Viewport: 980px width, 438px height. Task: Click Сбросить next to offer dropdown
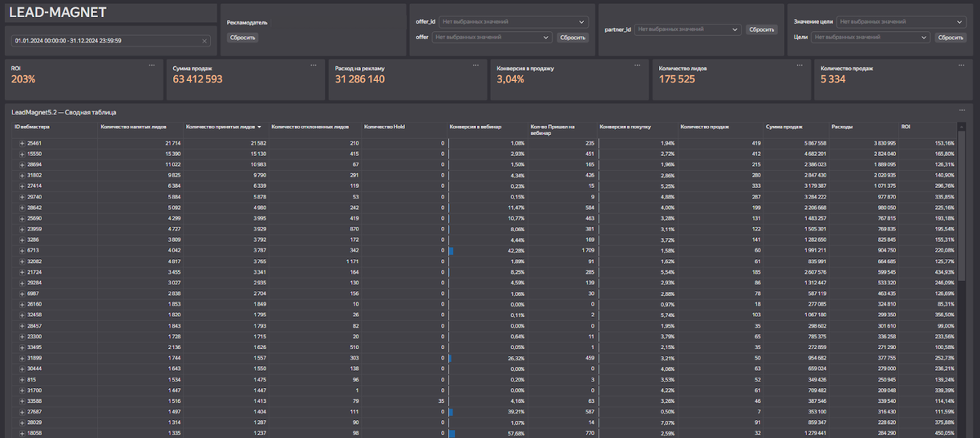coord(572,37)
